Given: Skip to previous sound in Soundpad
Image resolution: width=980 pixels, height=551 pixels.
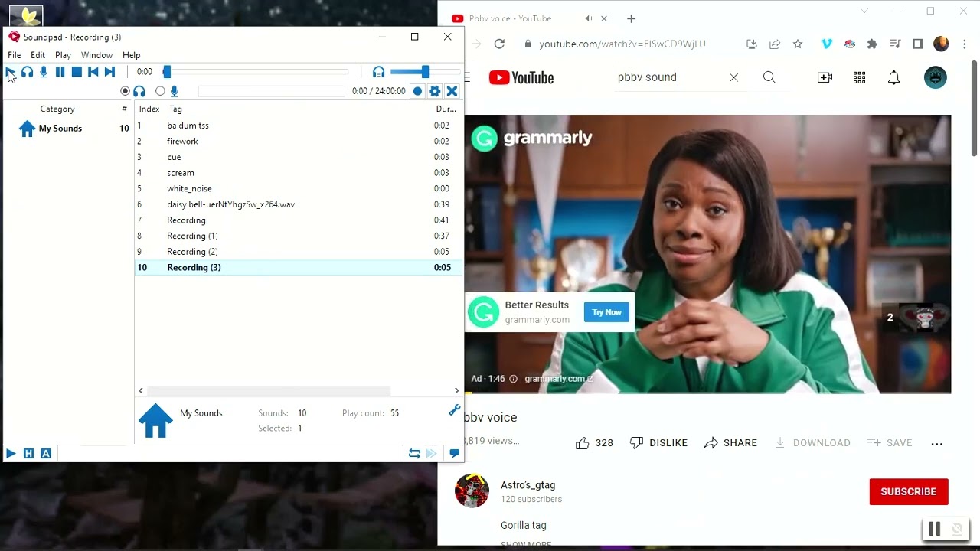Looking at the screenshot, I should click(x=93, y=72).
